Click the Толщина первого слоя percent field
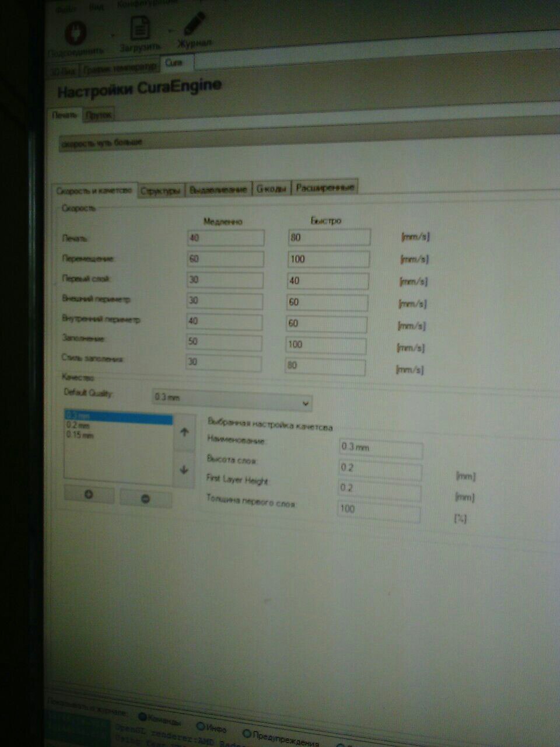This screenshot has height=747, width=560. [379, 511]
